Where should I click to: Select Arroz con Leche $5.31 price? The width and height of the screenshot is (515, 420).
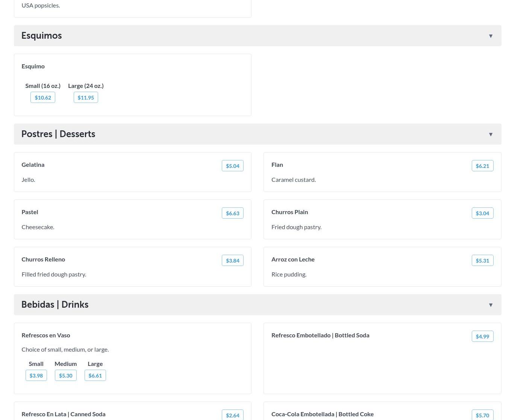tap(482, 261)
